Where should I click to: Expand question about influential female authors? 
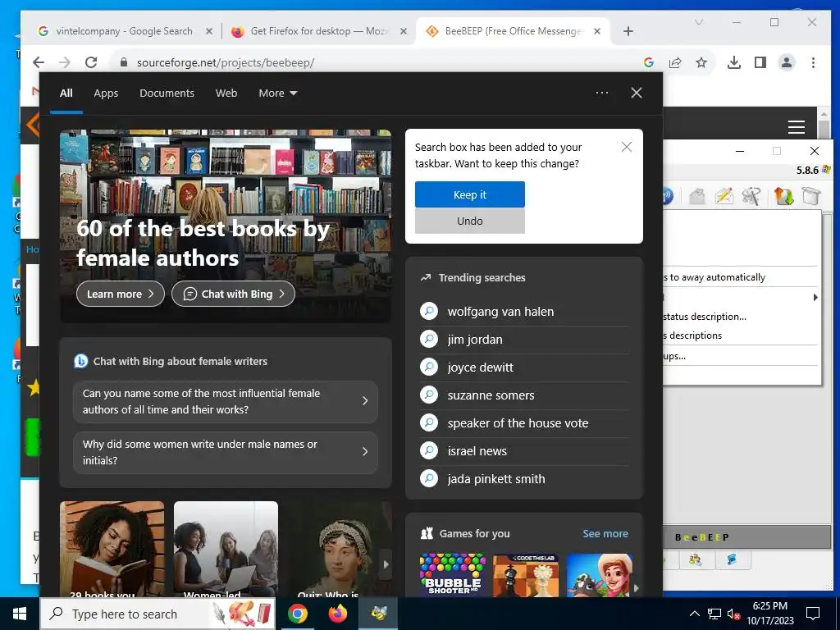226,401
